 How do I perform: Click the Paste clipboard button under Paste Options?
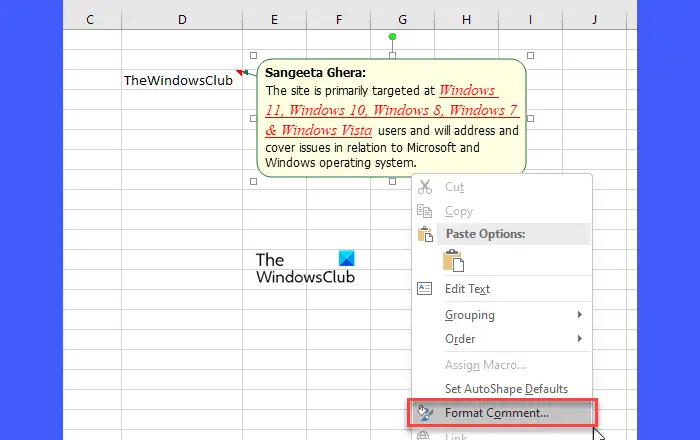click(x=453, y=261)
